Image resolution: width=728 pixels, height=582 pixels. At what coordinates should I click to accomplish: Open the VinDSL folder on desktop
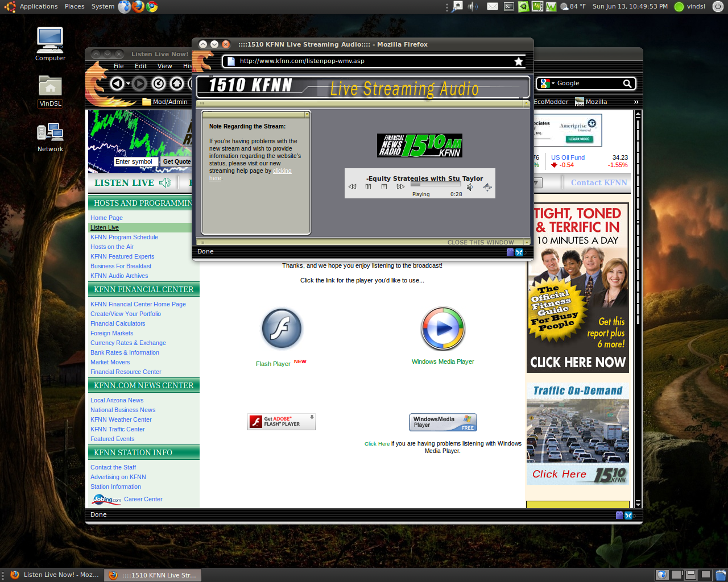50,90
